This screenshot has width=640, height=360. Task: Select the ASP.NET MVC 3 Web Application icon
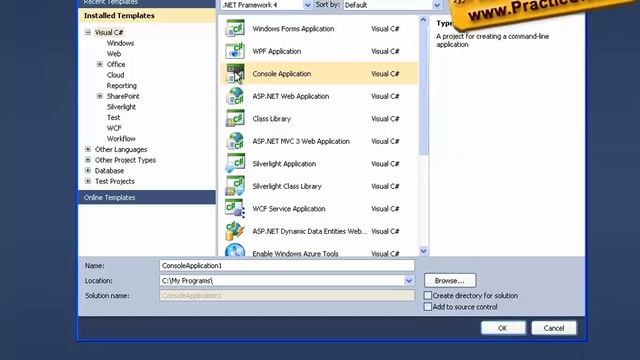coord(235,141)
